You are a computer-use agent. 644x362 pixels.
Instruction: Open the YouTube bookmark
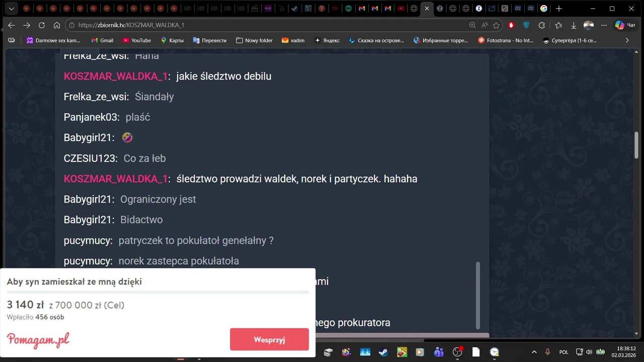click(136, 40)
